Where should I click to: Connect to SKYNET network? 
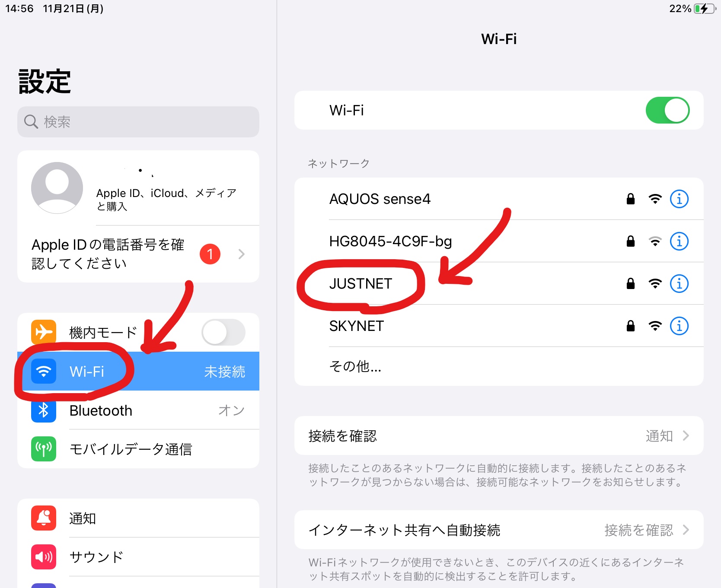pyautogui.click(x=499, y=326)
